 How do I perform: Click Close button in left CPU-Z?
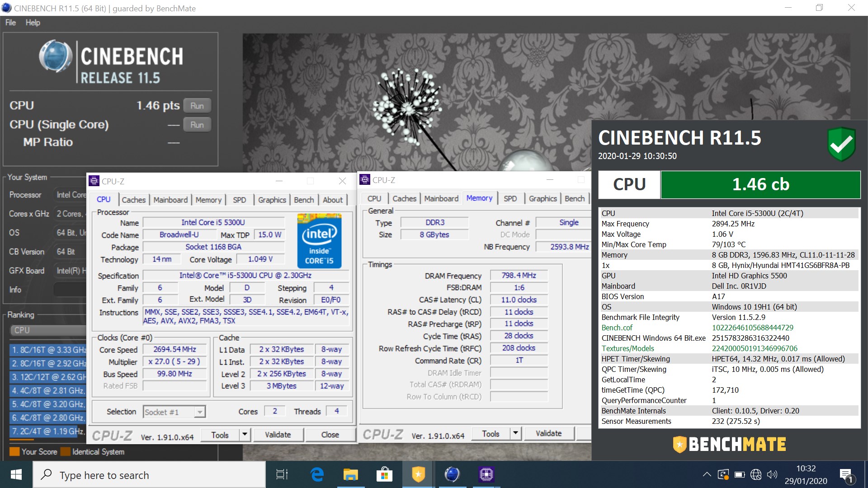(x=330, y=435)
